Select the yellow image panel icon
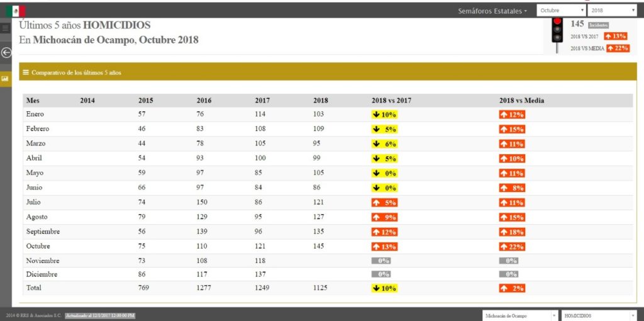Screen dimensions: 644x321 (x=5, y=78)
